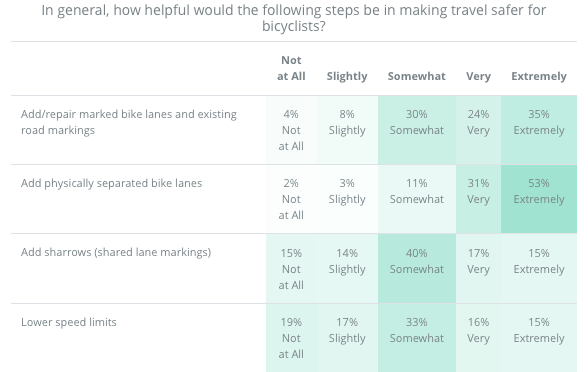Click the Somewhat column header
Image resolution: width=588 pixels, height=372 pixels.
[417, 76]
